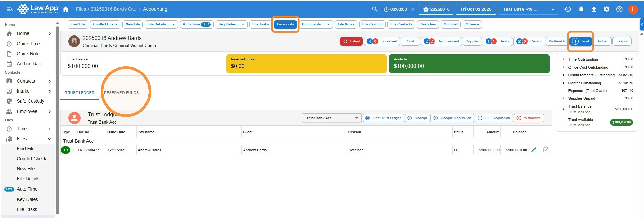Click the Fri Oct 02 2026 date button
This screenshot has height=218, width=644.
[x=476, y=9]
